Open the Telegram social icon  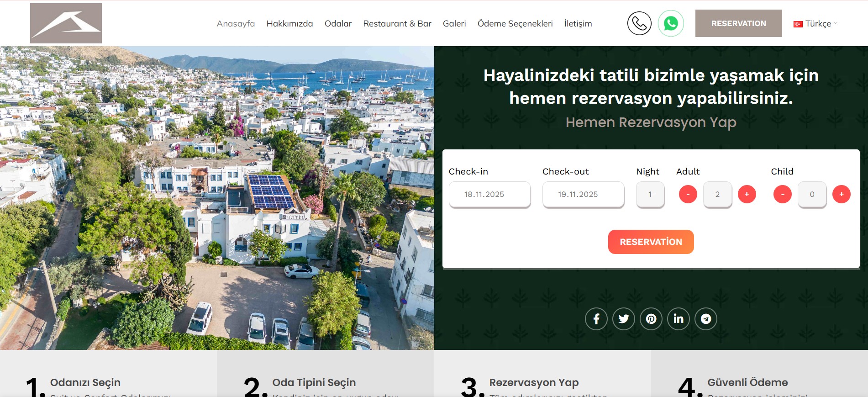pyautogui.click(x=705, y=319)
